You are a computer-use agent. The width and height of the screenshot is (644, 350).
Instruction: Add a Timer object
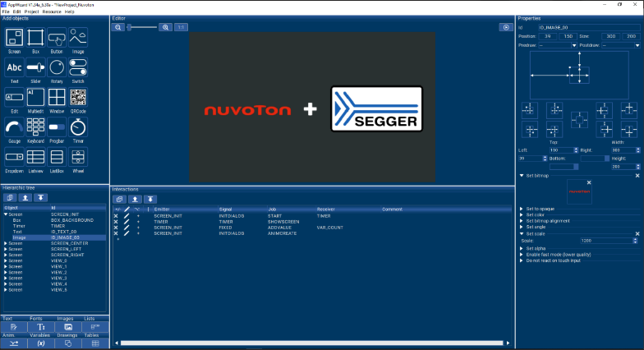point(78,127)
